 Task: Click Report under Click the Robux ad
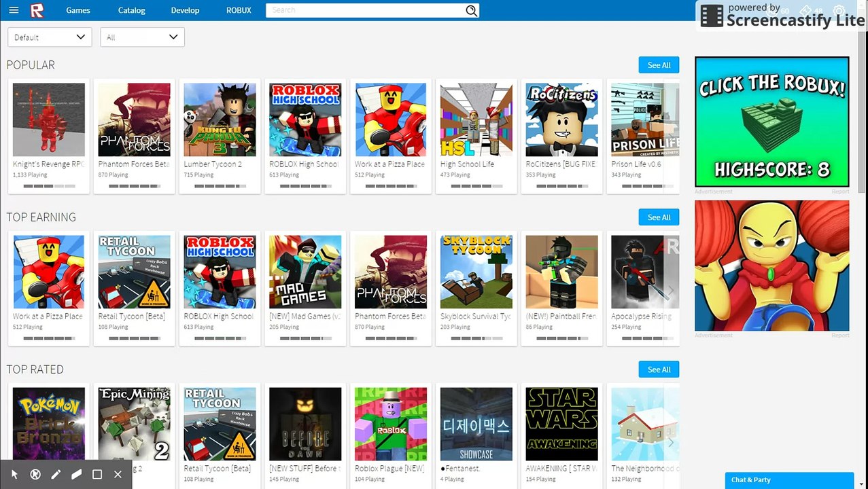pos(841,192)
